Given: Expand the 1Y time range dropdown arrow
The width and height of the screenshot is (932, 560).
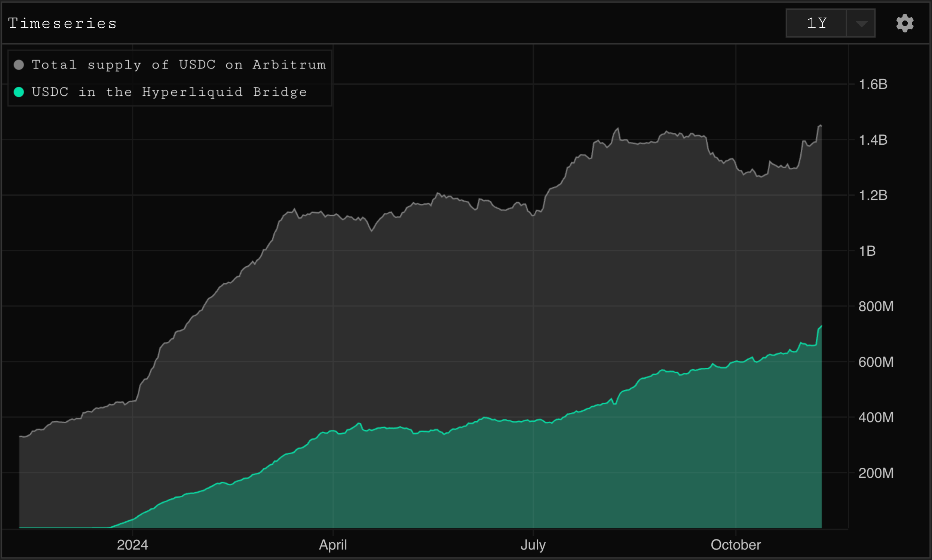Looking at the screenshot, I should [861, 24].
